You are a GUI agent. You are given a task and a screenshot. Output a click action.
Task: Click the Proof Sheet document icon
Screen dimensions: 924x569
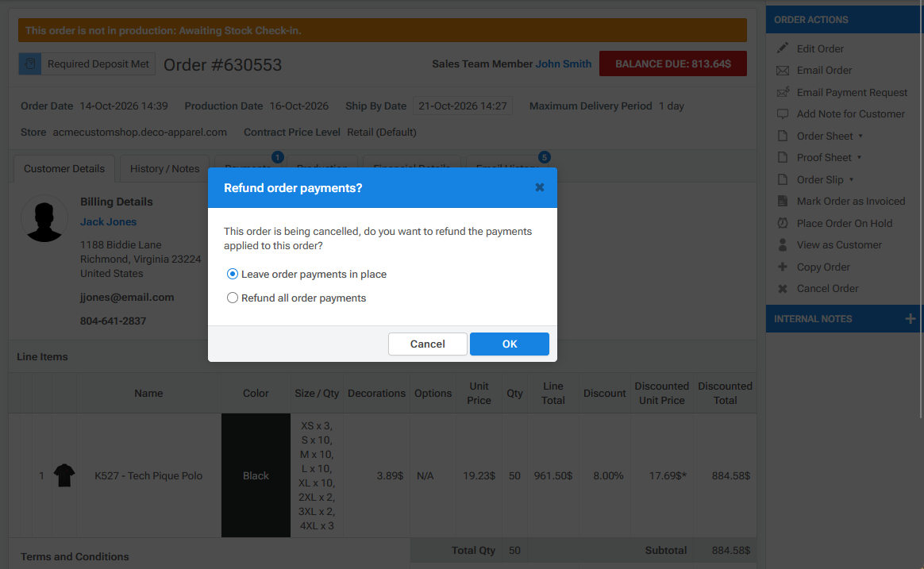pyautogui.click(x=783, y=157)
